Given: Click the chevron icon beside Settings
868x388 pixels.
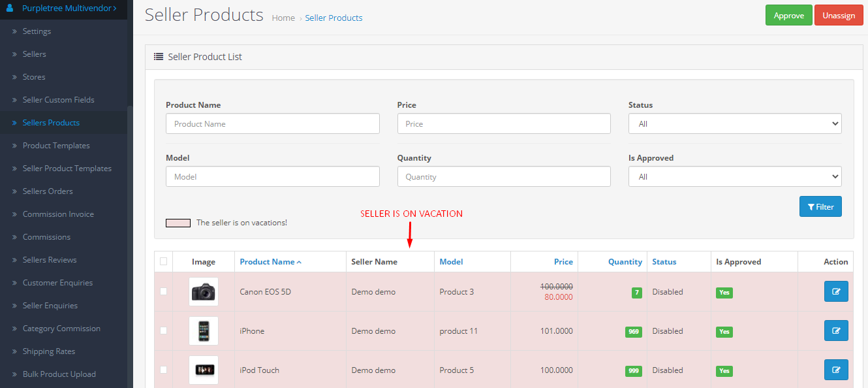Looking at the screenshot, I should [14, 31].
